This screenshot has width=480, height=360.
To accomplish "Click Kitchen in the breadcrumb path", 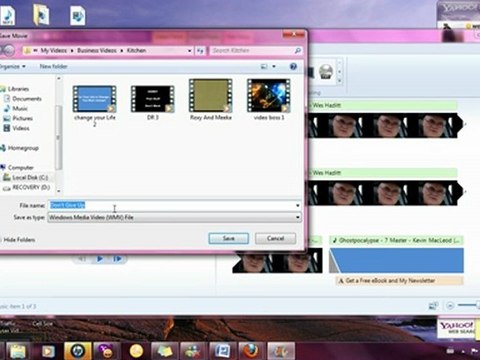I will coord(136,50).
